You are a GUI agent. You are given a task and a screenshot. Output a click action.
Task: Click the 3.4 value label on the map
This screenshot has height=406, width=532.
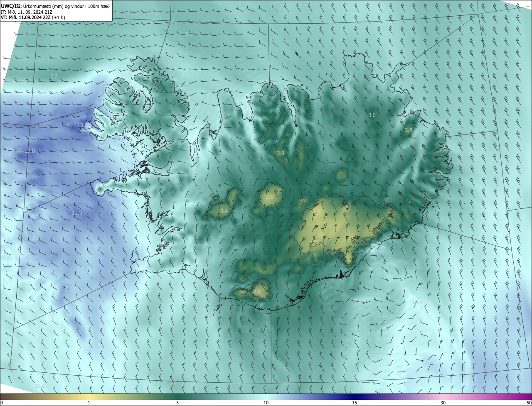coord(224,211)
